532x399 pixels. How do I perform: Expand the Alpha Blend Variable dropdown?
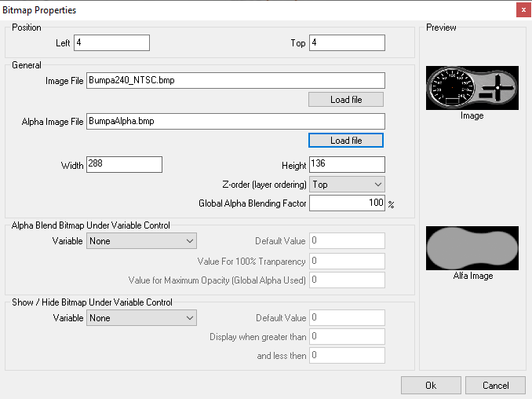pos(141,241)
